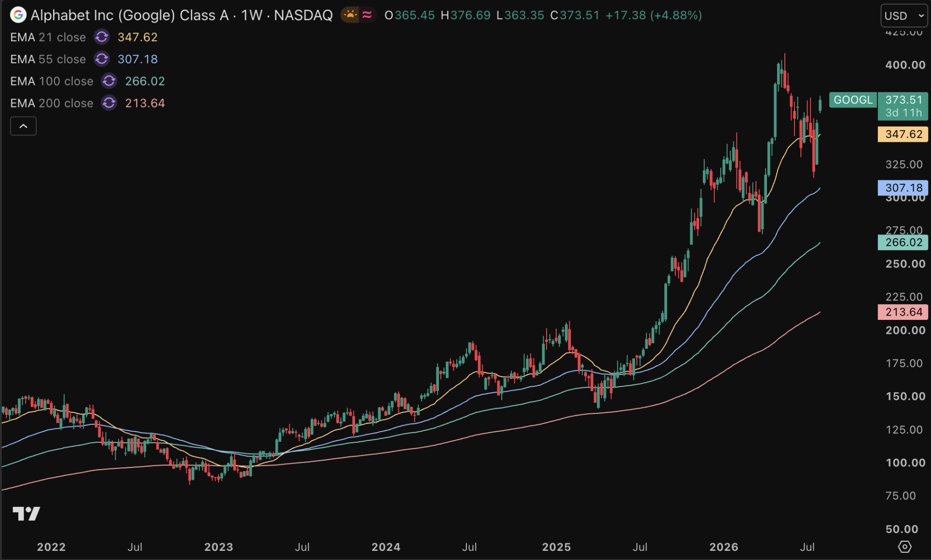Click the 100.00 price axis label
The height and width of the screenshot is (560, 931).
[x=905, y=463]
